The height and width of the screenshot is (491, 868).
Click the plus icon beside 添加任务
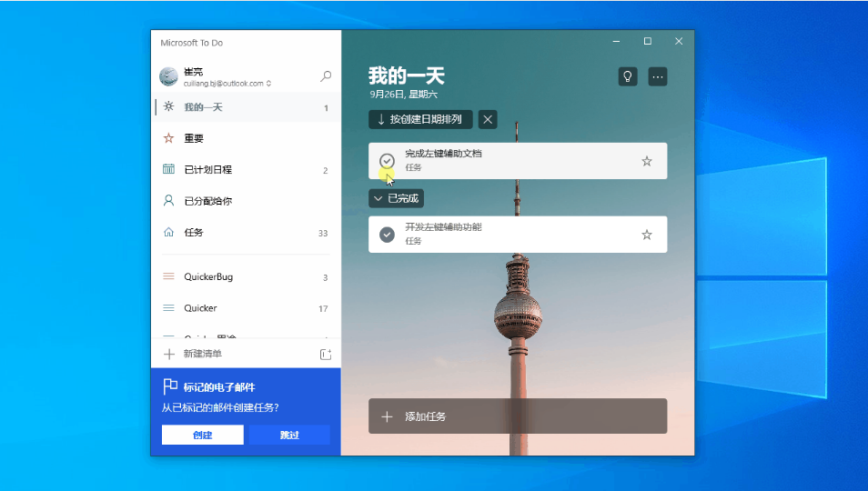[387, 416]
